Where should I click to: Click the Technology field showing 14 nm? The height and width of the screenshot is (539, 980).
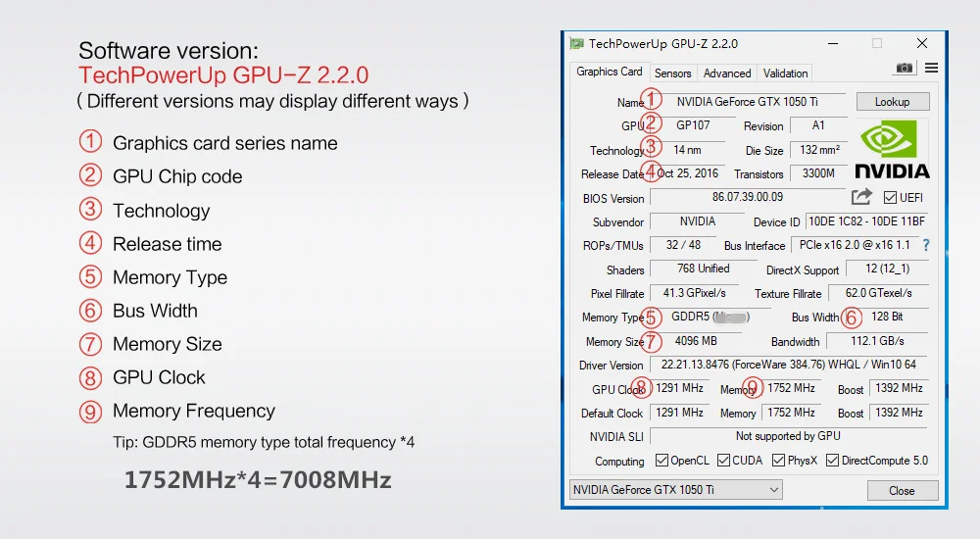click(x=688, y=149)
